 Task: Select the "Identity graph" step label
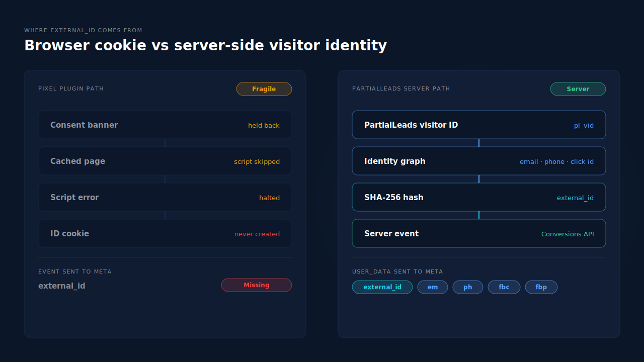(x=395, y=161)
